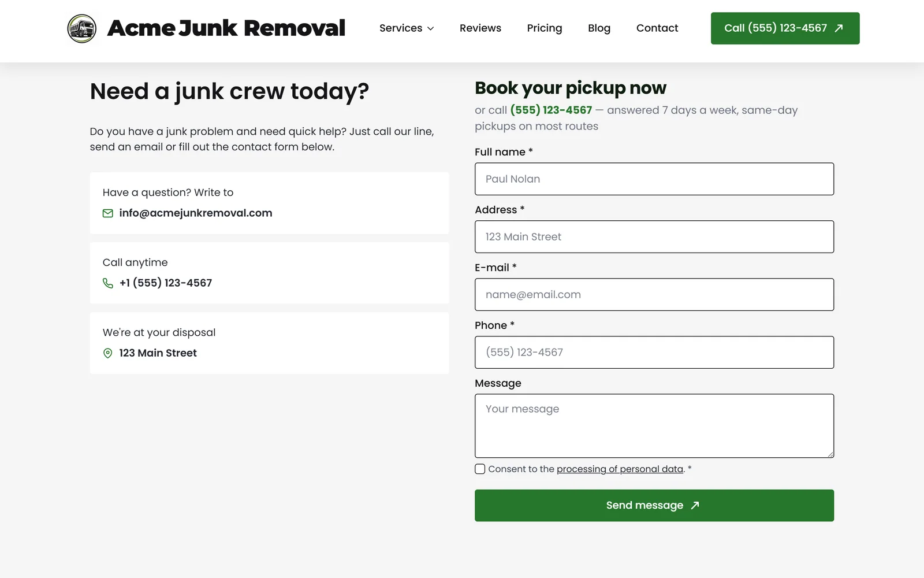Open the Blog nav item
This screenshot has height=578, width=924.
pos(599,28)
